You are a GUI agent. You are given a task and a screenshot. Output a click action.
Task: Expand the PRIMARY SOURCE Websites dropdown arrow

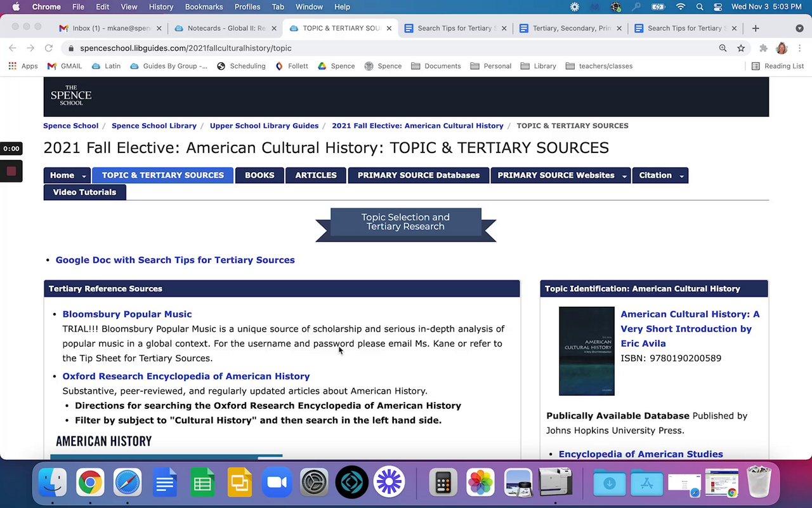(624, 176)
